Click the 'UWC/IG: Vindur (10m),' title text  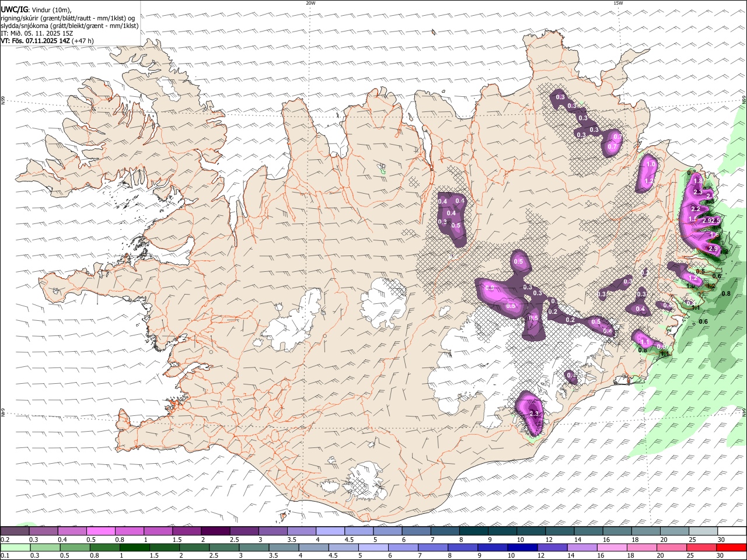[x=36, y=9]
